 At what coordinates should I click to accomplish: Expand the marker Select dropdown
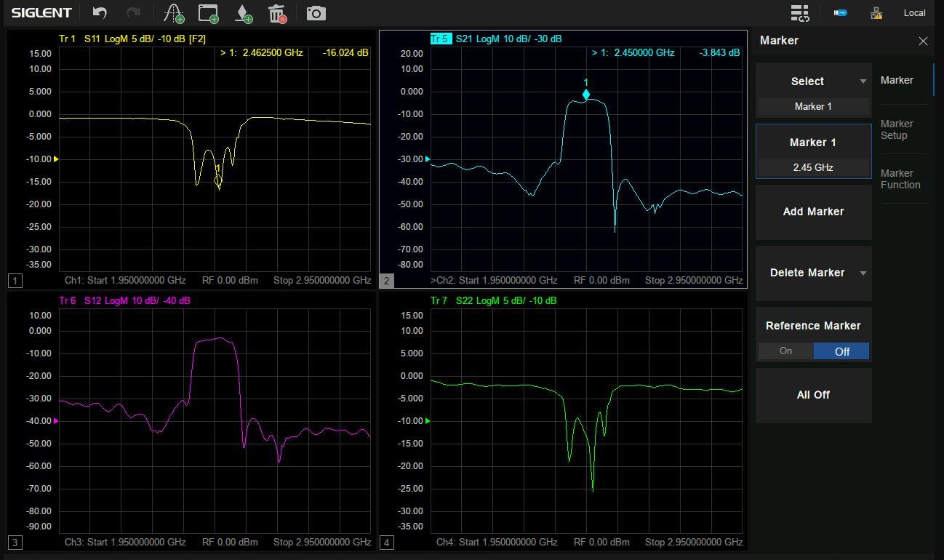(863, 81)
